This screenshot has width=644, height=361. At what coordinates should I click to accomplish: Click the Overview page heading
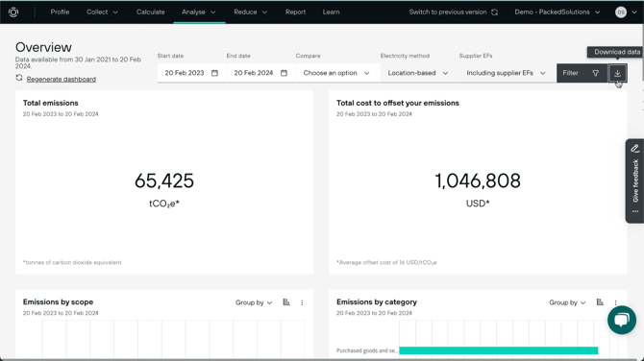(x=43, y=47)
